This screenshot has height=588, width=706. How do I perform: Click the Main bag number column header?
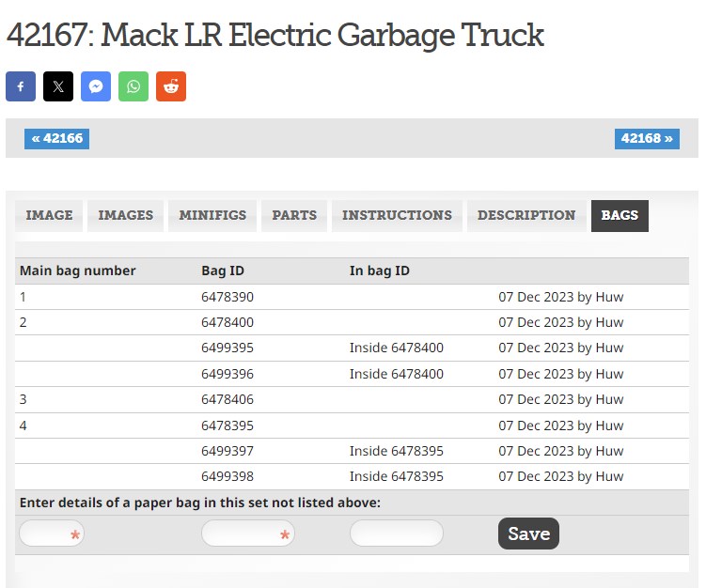(x=78, y=271)
